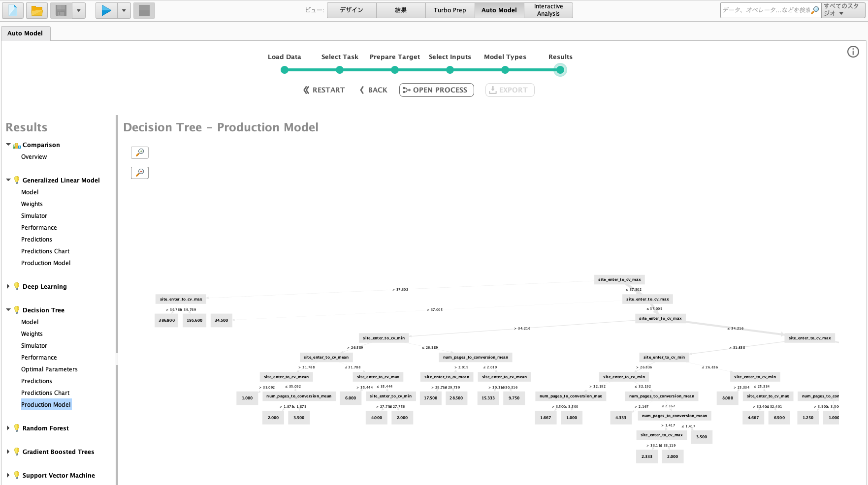Screen dimensions: 868x485
Task: Click the search input field
Action: 766,10
